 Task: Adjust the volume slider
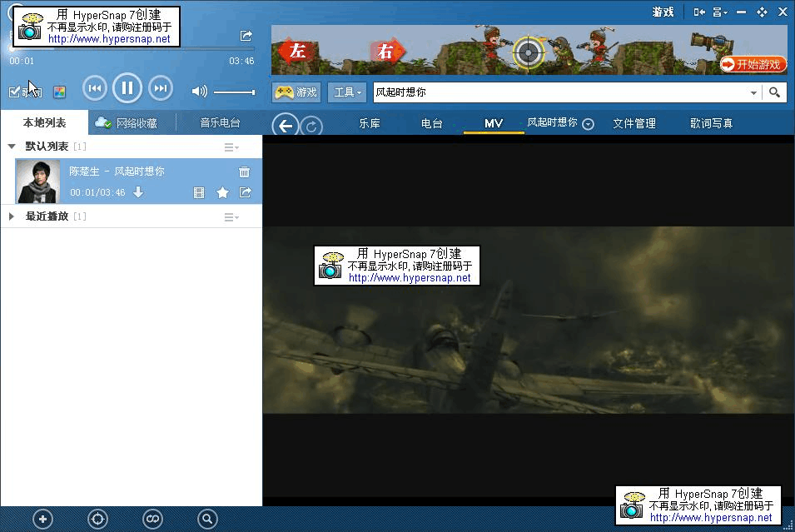tap(234, 92)
